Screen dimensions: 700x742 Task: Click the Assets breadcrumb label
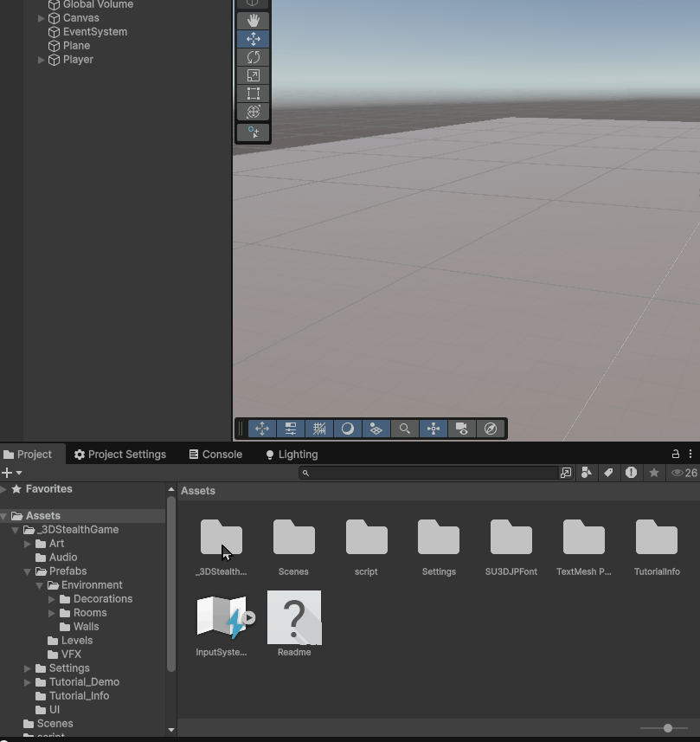[198, 491]
